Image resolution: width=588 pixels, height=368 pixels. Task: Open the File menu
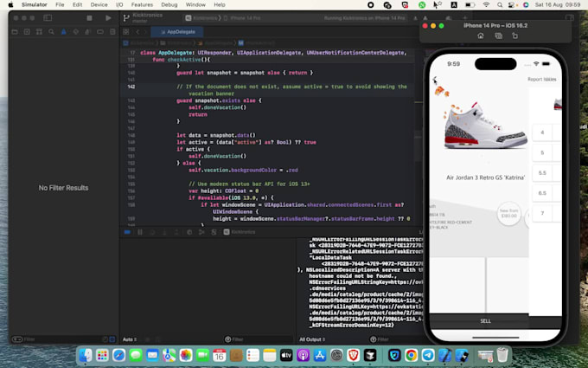60,5
